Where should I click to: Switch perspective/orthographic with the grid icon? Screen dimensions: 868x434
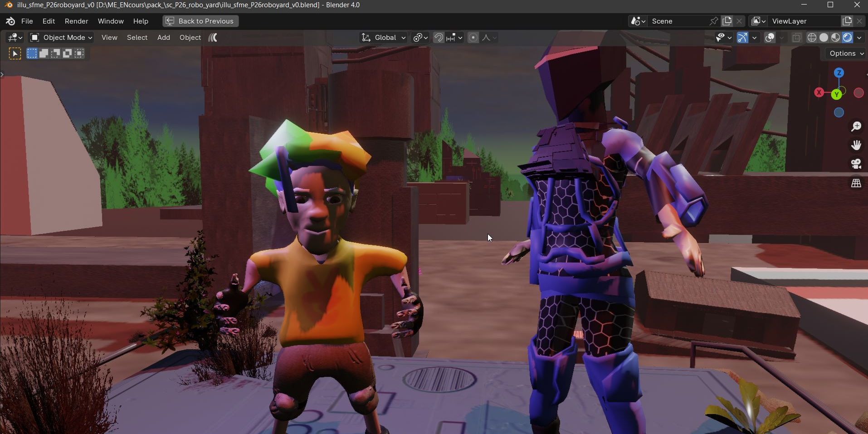point(856,183)
